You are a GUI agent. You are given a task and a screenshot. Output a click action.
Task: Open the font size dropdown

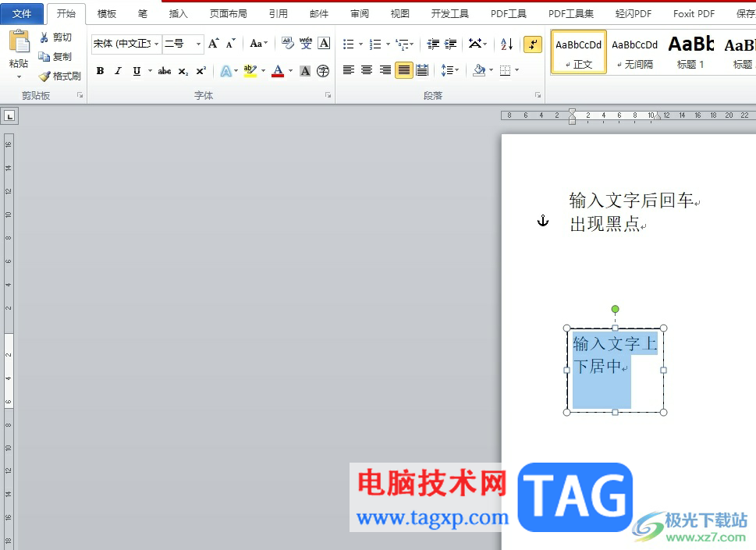[198, 44]
